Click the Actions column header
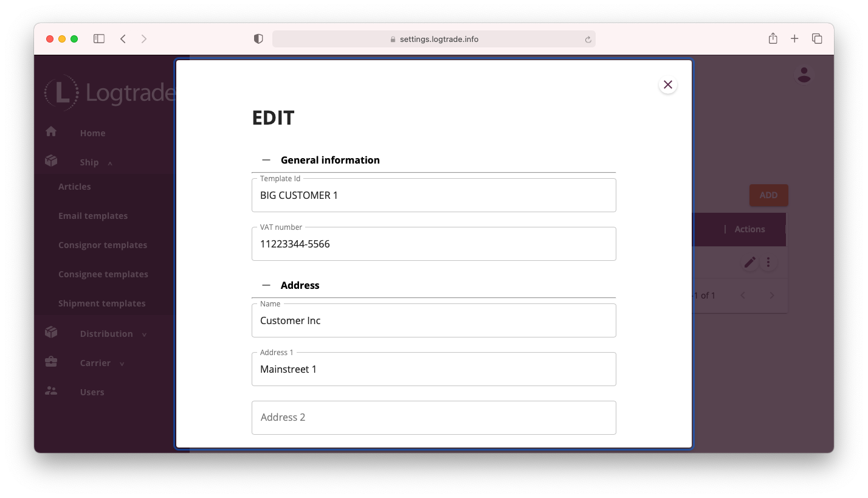This screenshot has width=868, height=498. (749, 229)
